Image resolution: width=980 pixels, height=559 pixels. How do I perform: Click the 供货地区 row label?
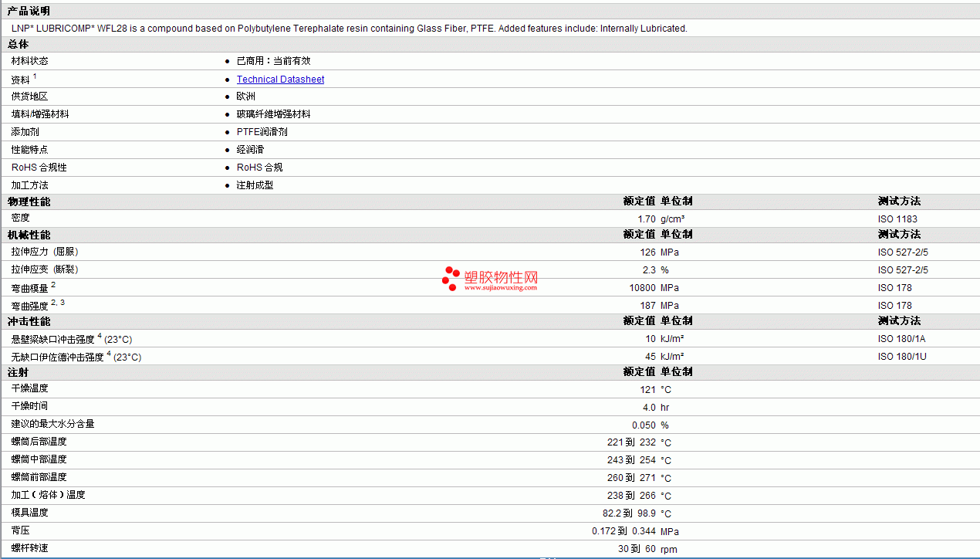click(29, 97)
